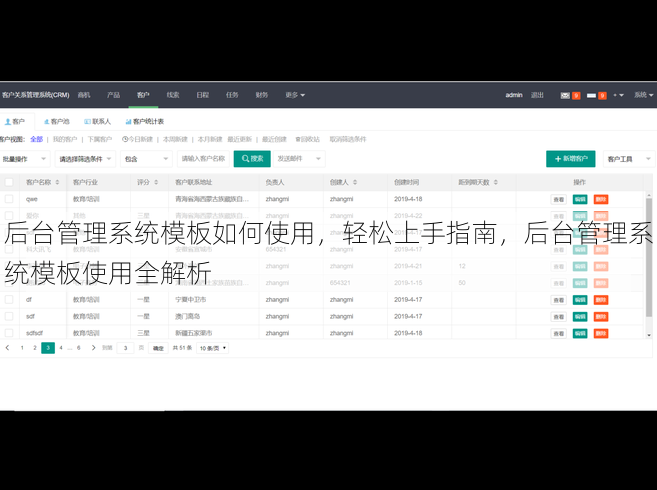Open the 产品 navigation item
The image size is (657, 490).
(114, 95)
